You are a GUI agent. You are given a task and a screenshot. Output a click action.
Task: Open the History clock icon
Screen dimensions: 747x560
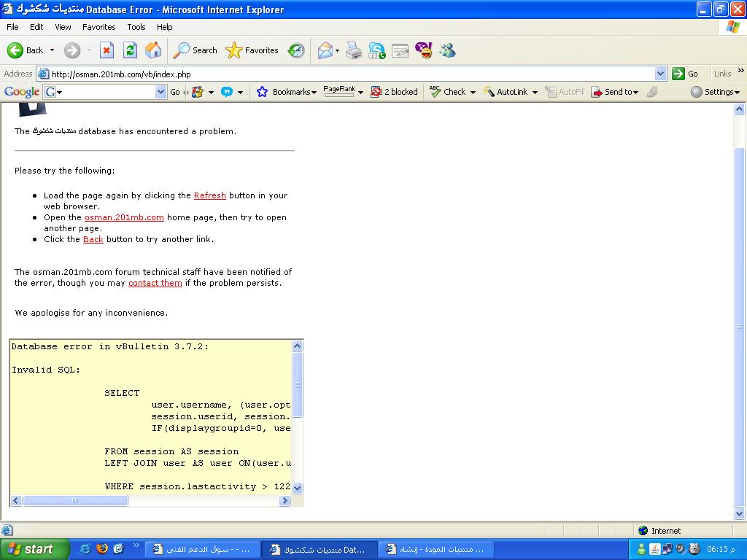[296, 50]
